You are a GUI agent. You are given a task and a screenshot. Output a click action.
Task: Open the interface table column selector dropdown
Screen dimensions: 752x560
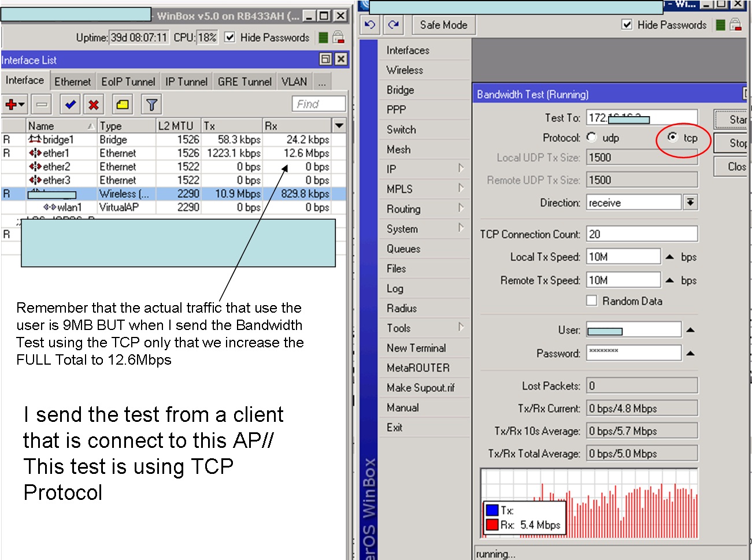point(339,125)
